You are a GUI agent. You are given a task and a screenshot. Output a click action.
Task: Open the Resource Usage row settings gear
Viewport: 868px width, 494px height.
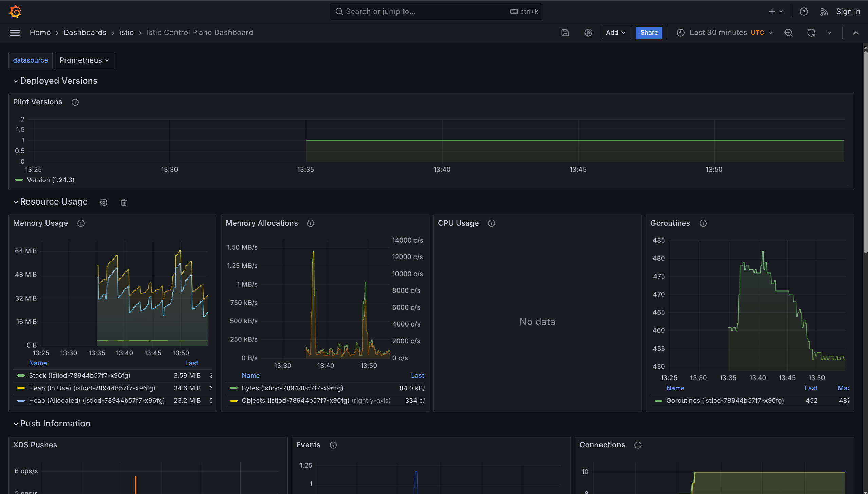click(104, 202)
